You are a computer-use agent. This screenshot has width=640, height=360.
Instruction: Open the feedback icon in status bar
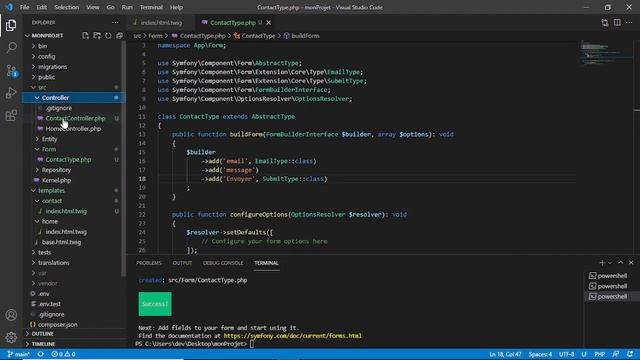point(616,354)
